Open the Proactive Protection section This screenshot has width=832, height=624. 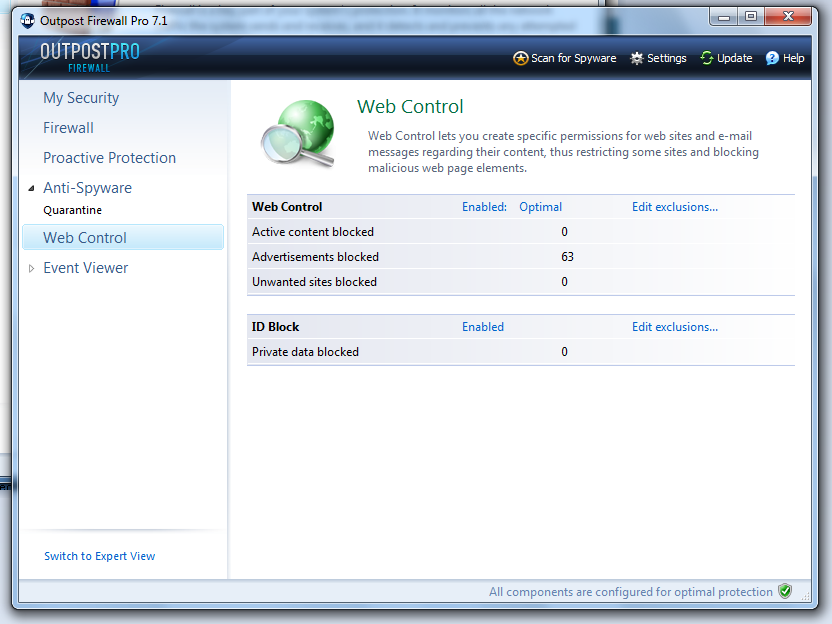(109, 158)
